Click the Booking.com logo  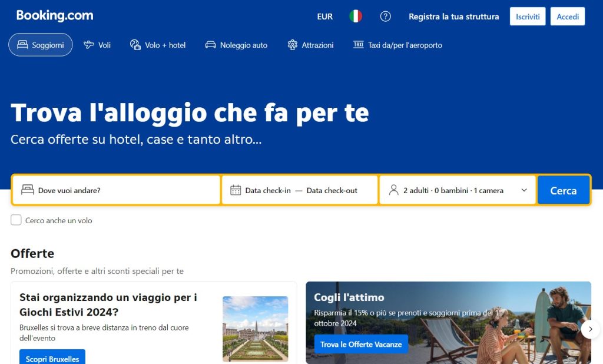55,15
